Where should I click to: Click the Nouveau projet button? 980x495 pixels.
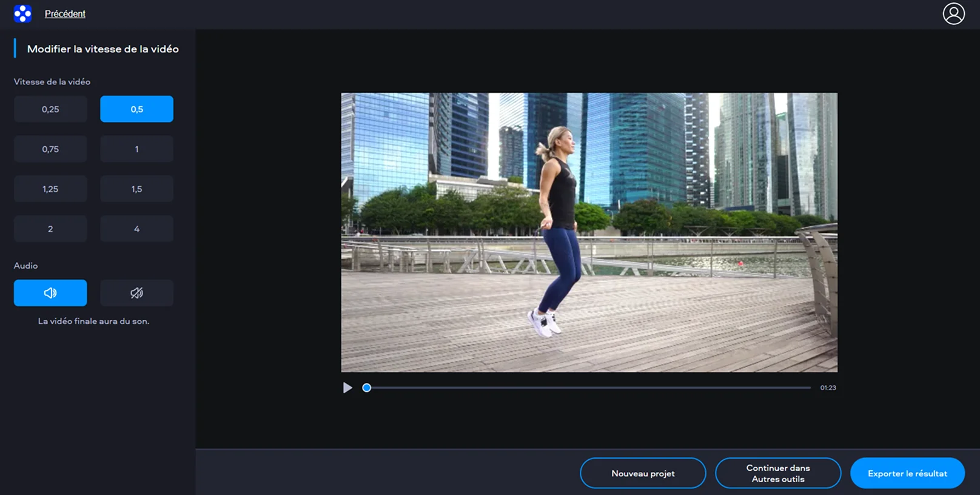point(643,473)
